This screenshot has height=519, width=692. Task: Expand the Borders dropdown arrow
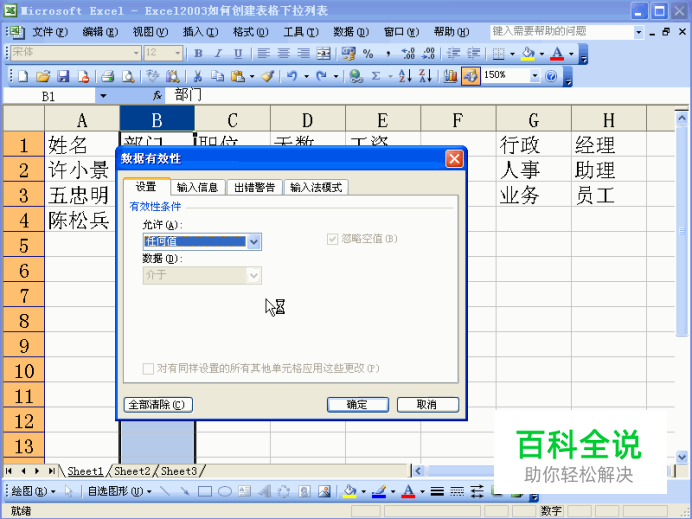point(512,54)
